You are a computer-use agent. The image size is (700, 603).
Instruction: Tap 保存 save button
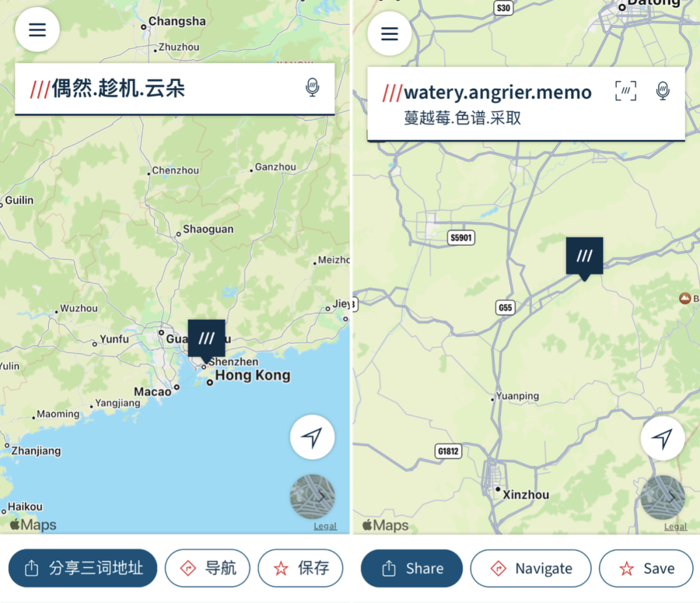click(x=301, y=568)
